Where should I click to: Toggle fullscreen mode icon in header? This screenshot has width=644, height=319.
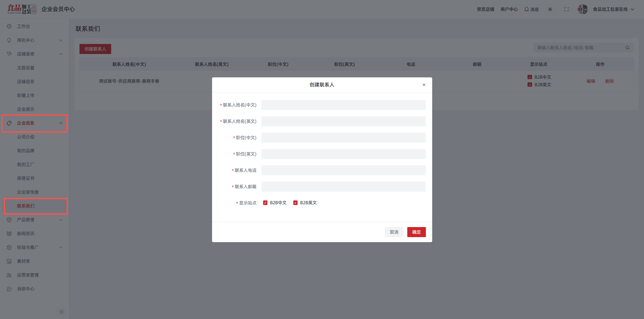click(566, 9)
